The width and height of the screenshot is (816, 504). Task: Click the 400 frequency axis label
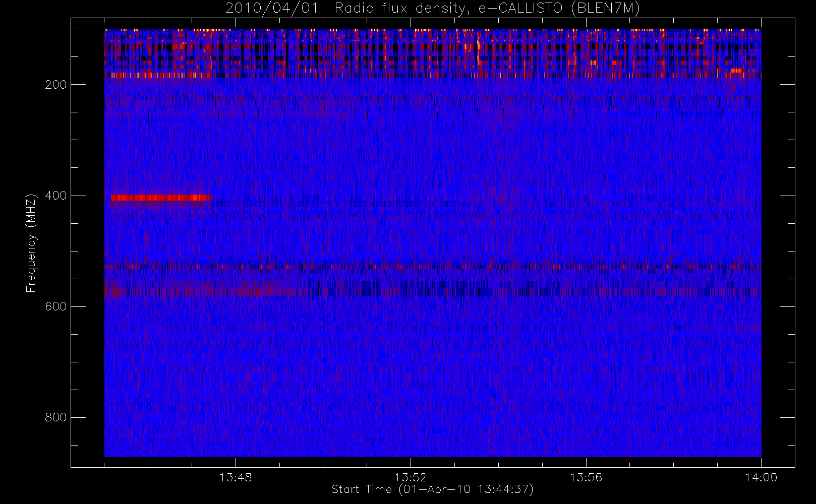(x=55, y=196)
